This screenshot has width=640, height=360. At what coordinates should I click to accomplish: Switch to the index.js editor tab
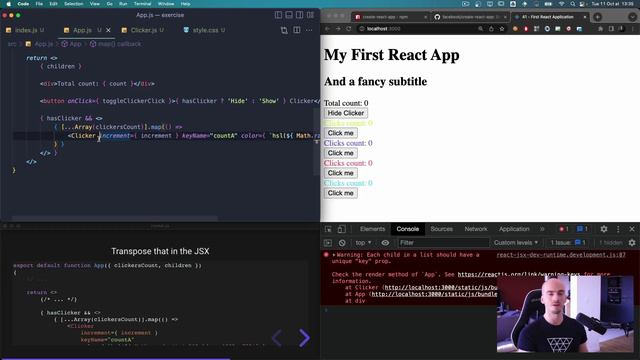(25, 30)
